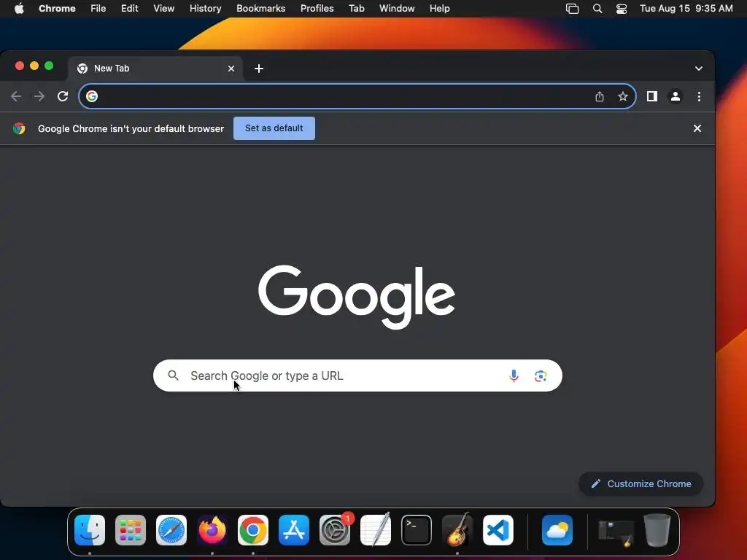
Task: Launch Terminal from the Dock
Action: click(x=417, y=530)
